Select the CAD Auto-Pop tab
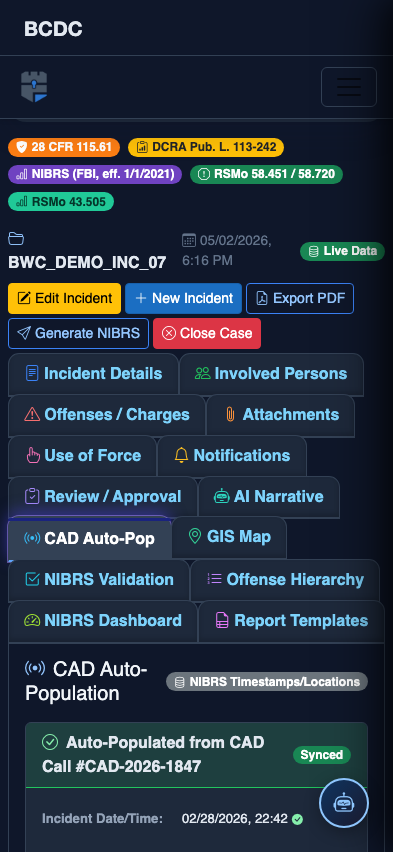 coord(90,538)
